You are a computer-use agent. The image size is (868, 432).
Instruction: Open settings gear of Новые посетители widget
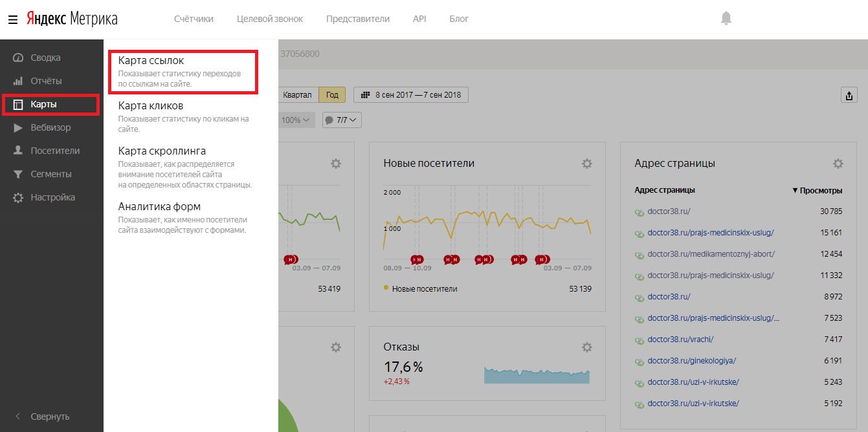click(x=586, y=164)
